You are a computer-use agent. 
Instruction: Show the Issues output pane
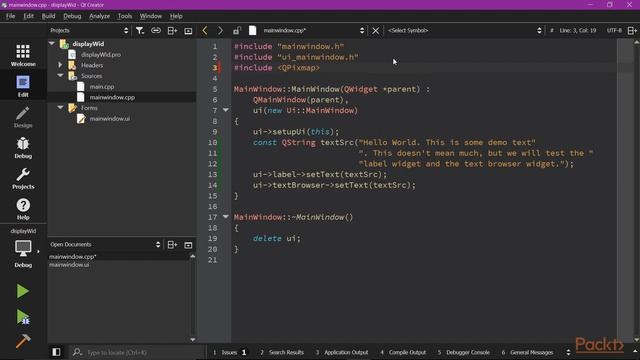pyautogui.click(x=230, y=352)
